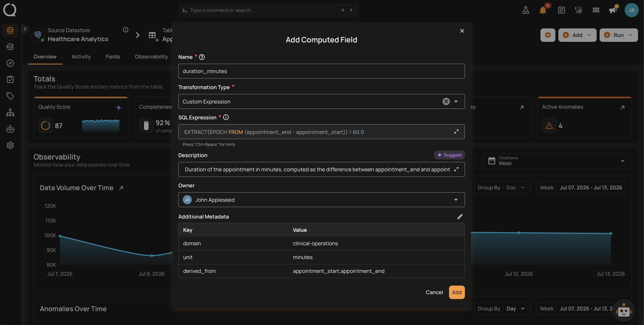Screen dimensions: 644x325
Task: Click the Add button in dialog
Action: tap(457, 292)
